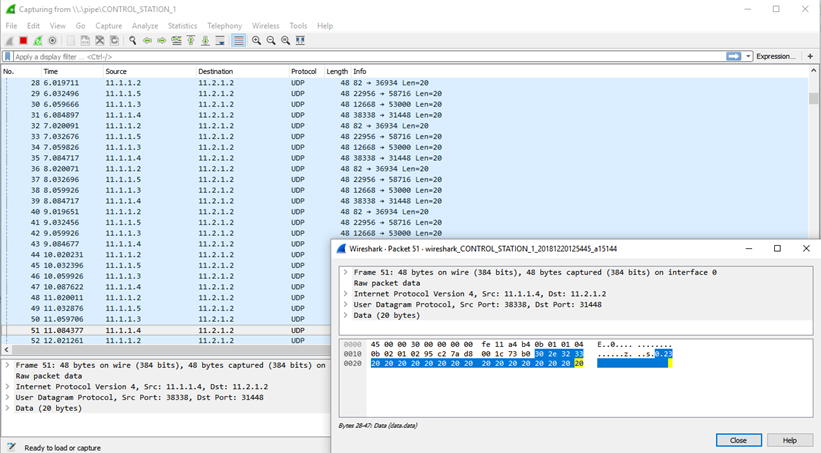Image resolution: width=821 pixels, height=453 pixels.
Task: Toggle auto-scroll during live capture icon
Action: click(x=220, y=40)
